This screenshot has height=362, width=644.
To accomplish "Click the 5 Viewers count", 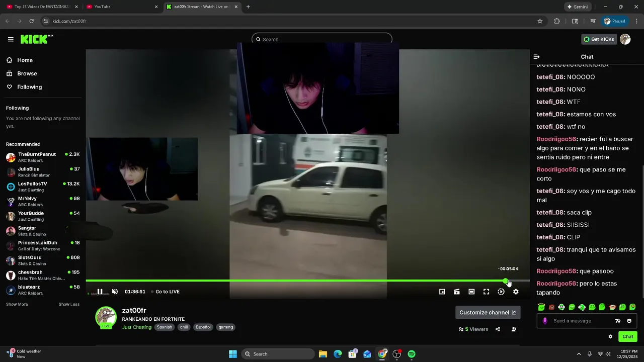I will coord(473,329).
